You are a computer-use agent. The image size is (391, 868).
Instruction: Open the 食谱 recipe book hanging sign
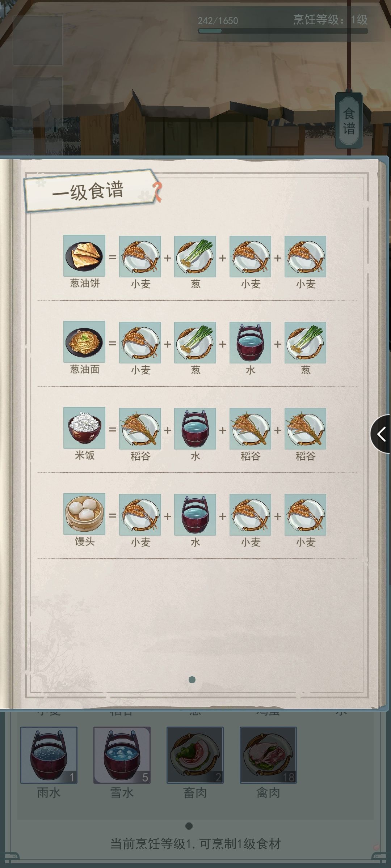(x=349, y=121)
